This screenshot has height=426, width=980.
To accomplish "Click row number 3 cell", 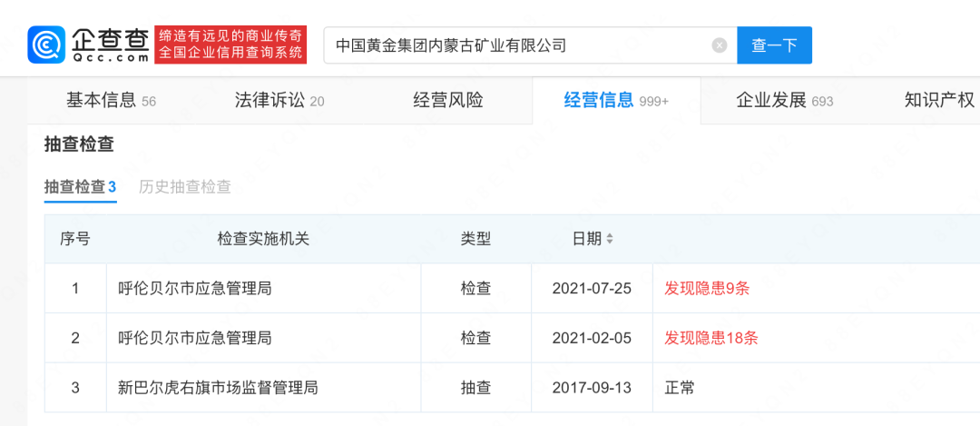I will (x=75, y=388).
